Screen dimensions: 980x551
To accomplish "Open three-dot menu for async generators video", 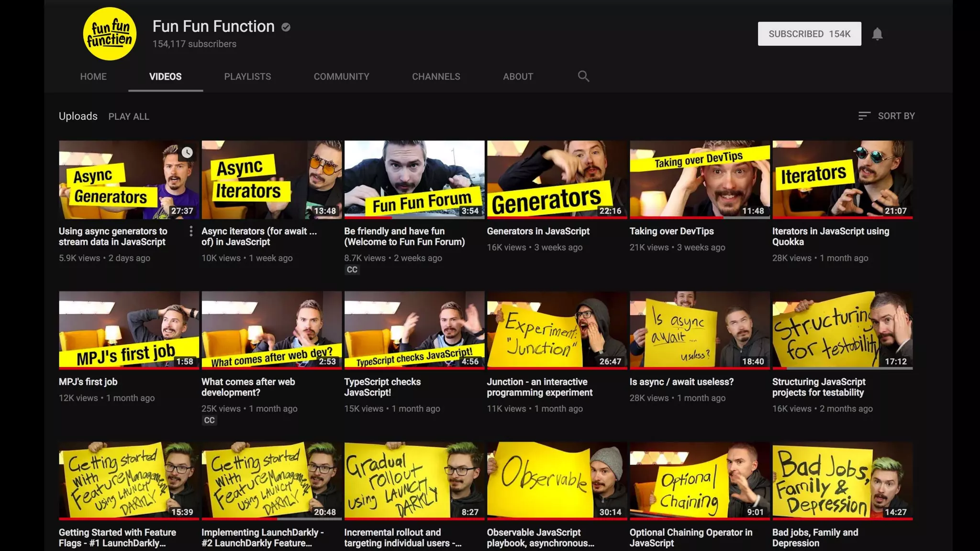I will (x=191, y=231).
